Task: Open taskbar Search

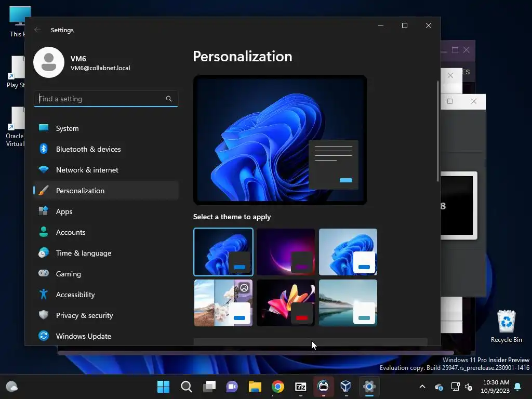Action: [x=187, y=387]
